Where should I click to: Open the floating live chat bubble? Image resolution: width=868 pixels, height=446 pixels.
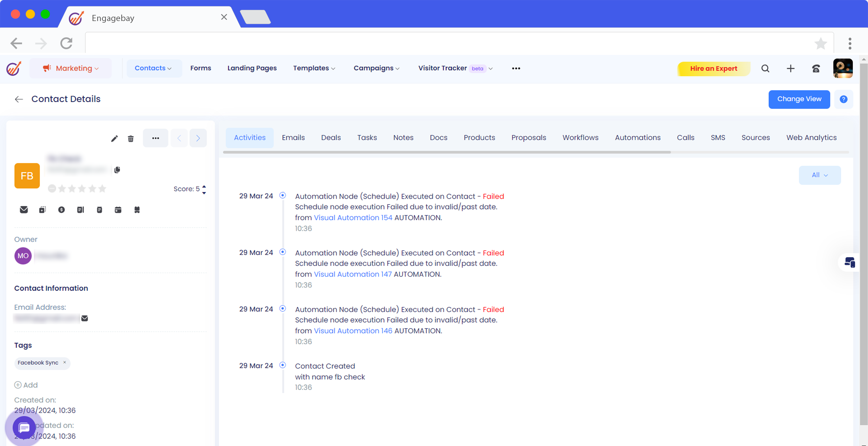point(24,428)
